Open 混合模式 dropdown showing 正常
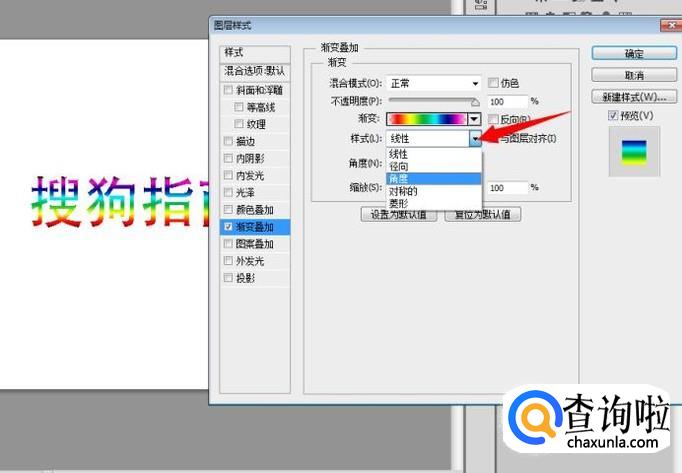The height and width of the screenshot is (473, 682). tap(434, 83)
